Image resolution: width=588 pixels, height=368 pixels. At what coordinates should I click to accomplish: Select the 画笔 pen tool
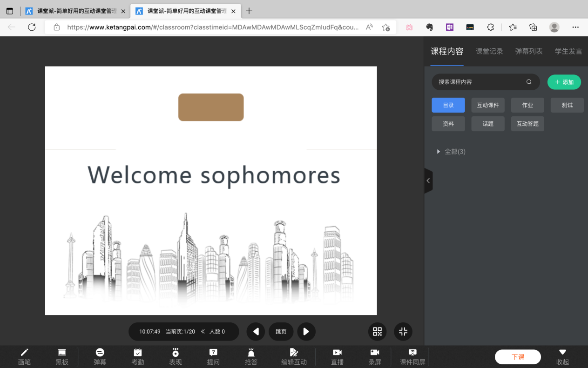point(24,356)
